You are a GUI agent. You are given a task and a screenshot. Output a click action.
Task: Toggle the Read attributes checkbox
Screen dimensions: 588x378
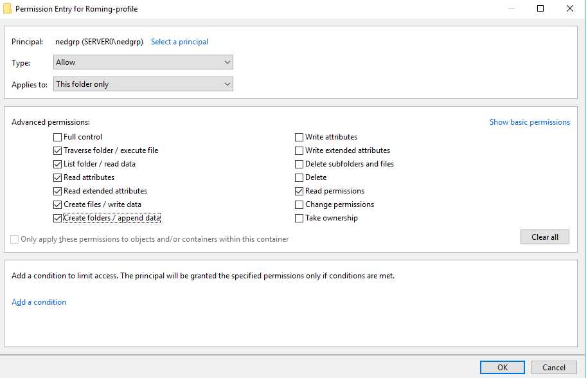coord(58,177)
